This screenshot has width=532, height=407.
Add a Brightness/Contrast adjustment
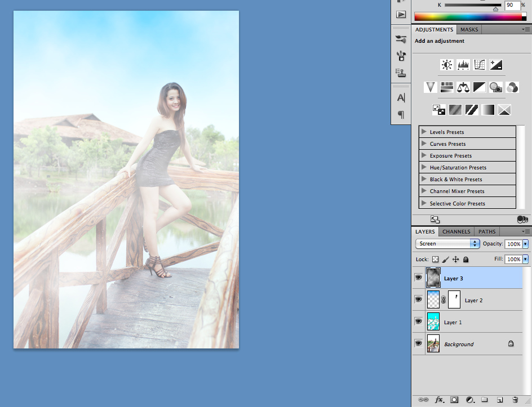(x=446, y=65)
